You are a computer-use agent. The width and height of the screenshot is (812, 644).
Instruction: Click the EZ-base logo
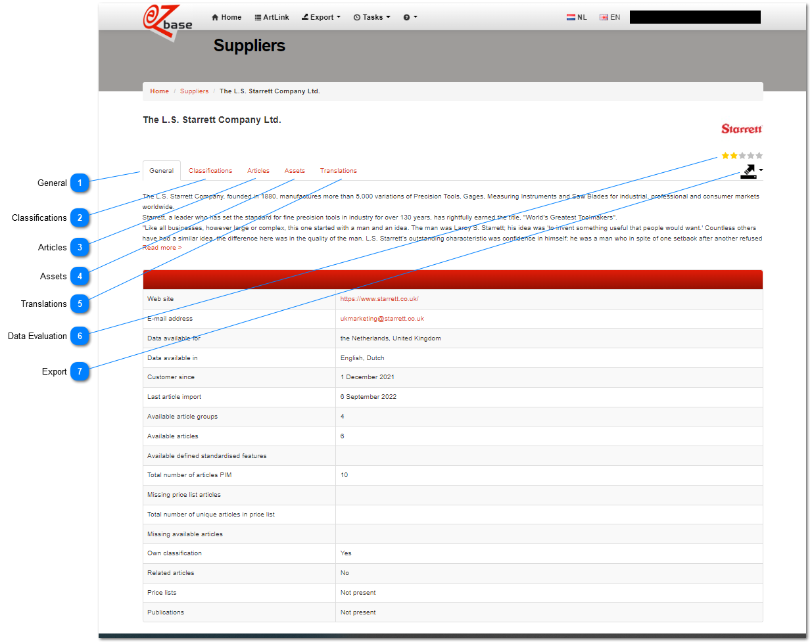pos(168,23)
